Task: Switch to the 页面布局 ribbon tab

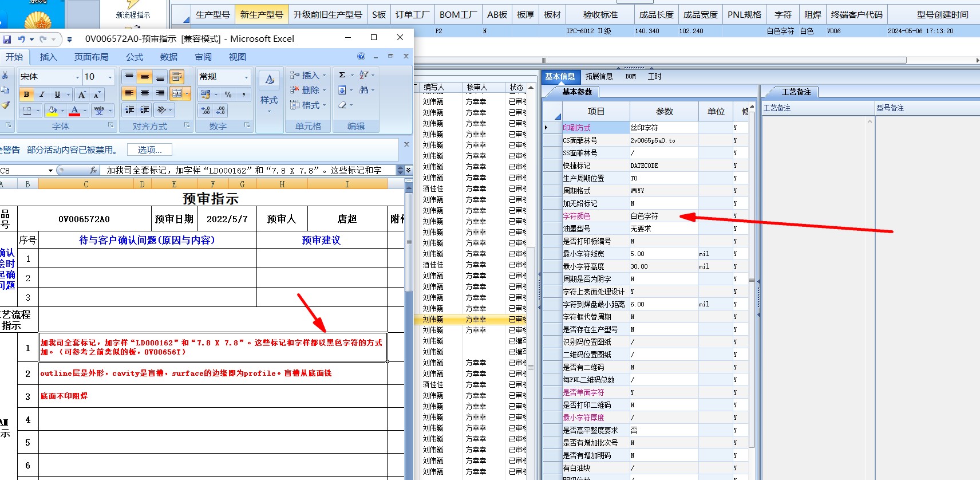Action: 92,57
